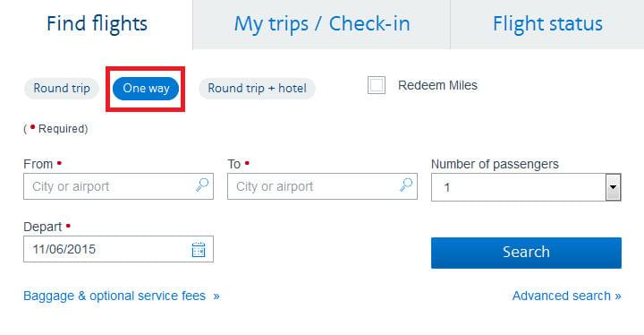Viewport: 644px width, 335px height.
Task: Open airport lookup magnifier in To field
Action: [406, 185]
